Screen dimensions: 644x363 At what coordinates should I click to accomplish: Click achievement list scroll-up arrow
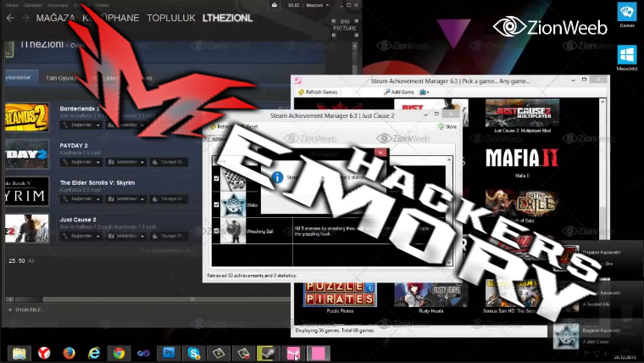click(449, 159)
